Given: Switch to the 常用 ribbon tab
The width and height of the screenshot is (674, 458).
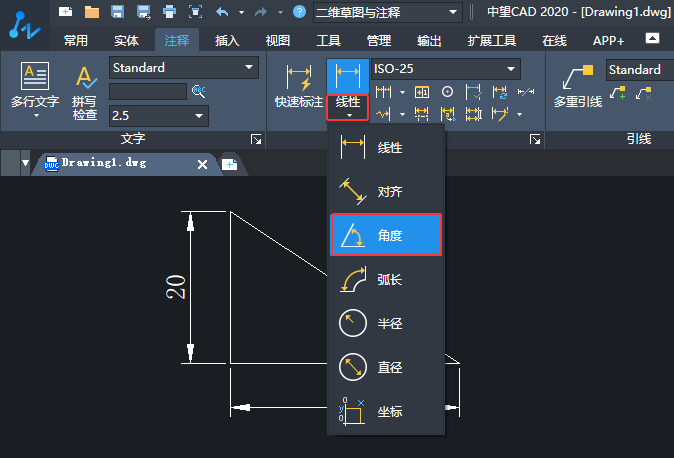Looking at the screenshot, I should (x=76, y=40).
